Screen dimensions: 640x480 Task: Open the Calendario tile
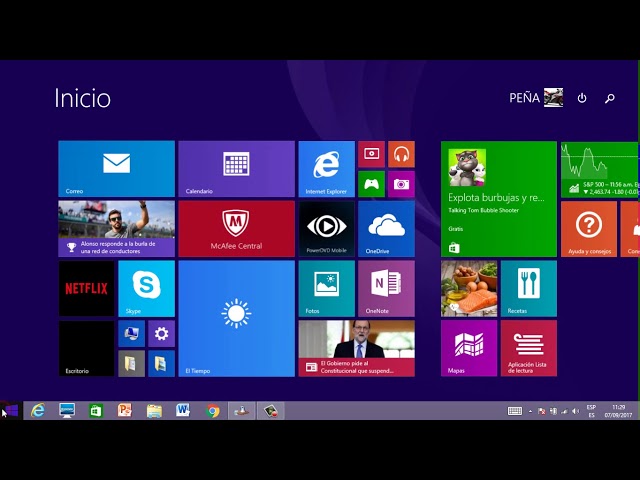click(236, 169)
